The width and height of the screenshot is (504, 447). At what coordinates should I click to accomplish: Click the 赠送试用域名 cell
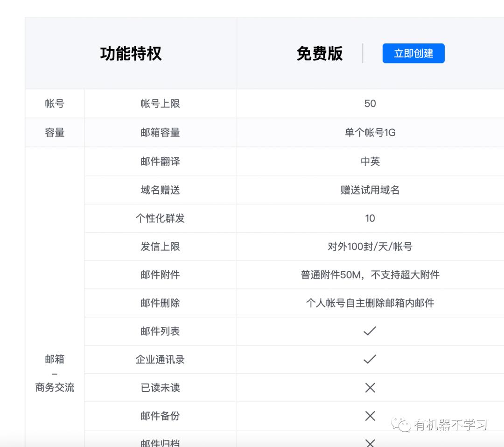click(370, 190)
